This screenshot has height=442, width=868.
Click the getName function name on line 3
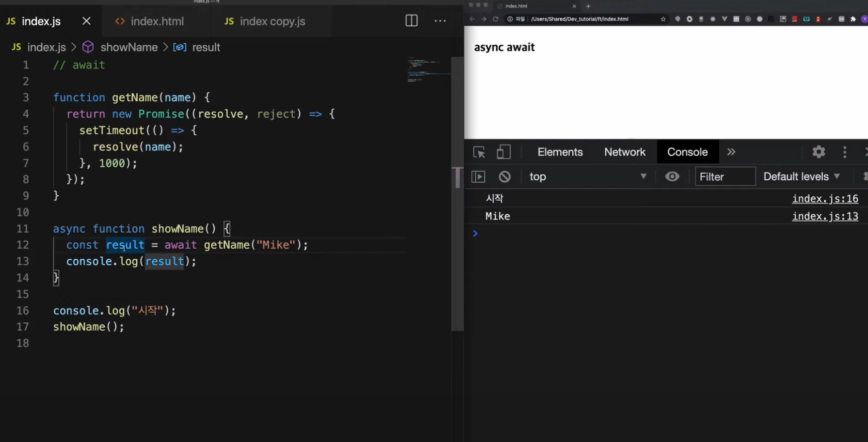[x=135, y=98]
